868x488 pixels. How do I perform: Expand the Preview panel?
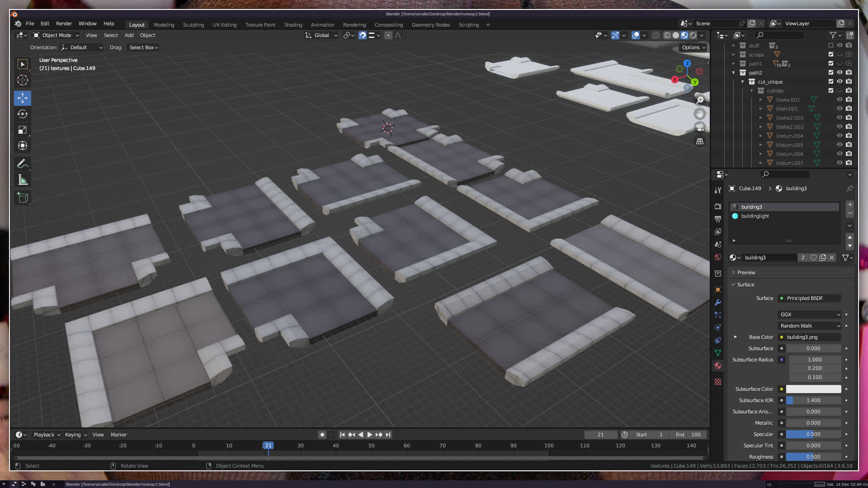click(746, 272)
